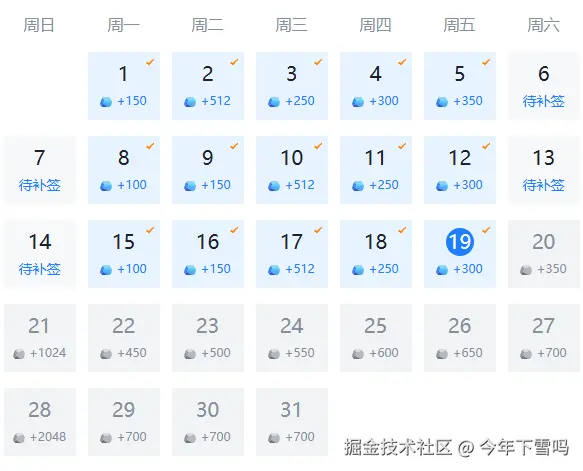Image resolution: width=583 pixels, height=471 pixels.
Task: Click the +450 reward on day 22
Action: (x=132, y=353)
